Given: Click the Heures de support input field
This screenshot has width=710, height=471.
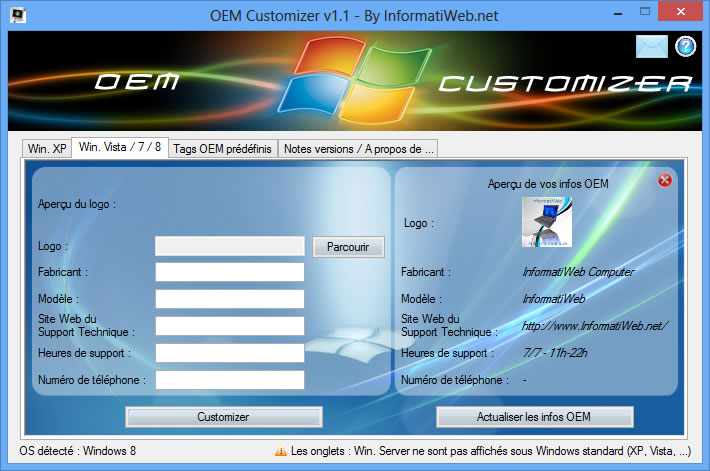Looking at the screenshot, I should pyautogui.click(x=230, y=353).
